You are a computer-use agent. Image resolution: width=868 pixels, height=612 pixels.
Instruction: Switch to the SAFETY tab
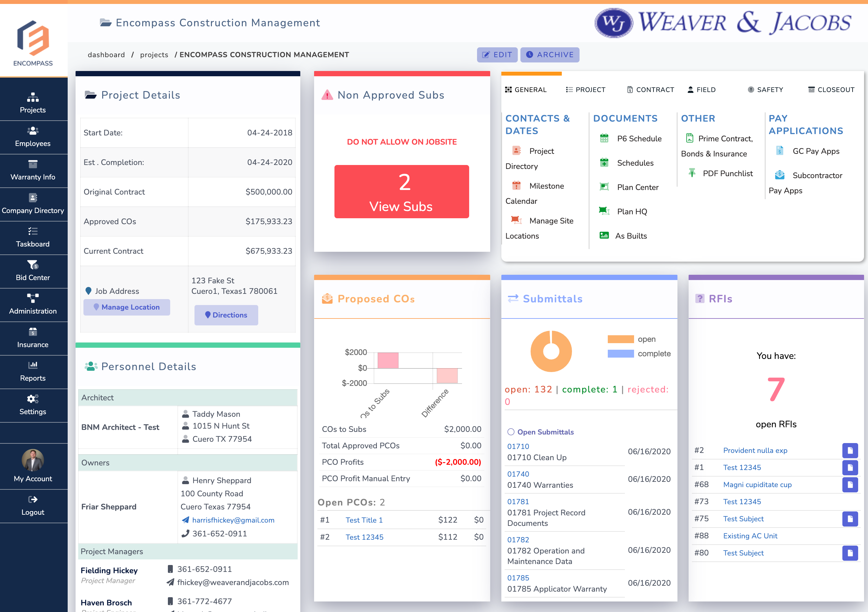click(765, 90)
